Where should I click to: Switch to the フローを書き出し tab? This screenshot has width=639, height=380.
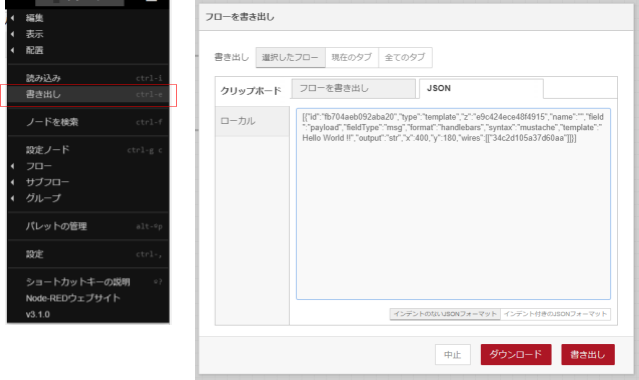click(x=353, y=88)
